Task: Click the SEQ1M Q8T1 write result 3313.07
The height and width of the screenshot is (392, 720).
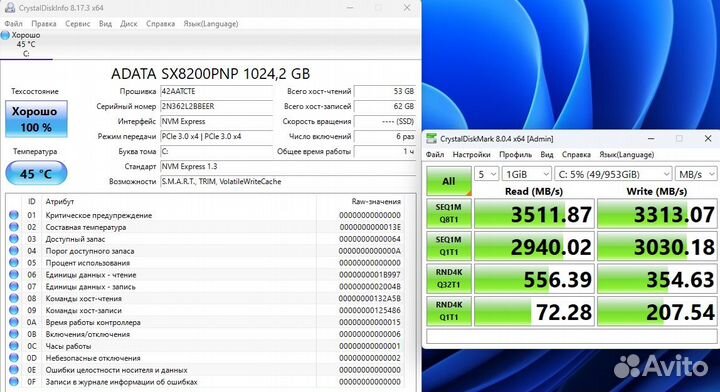Action: tap(657, 213)
